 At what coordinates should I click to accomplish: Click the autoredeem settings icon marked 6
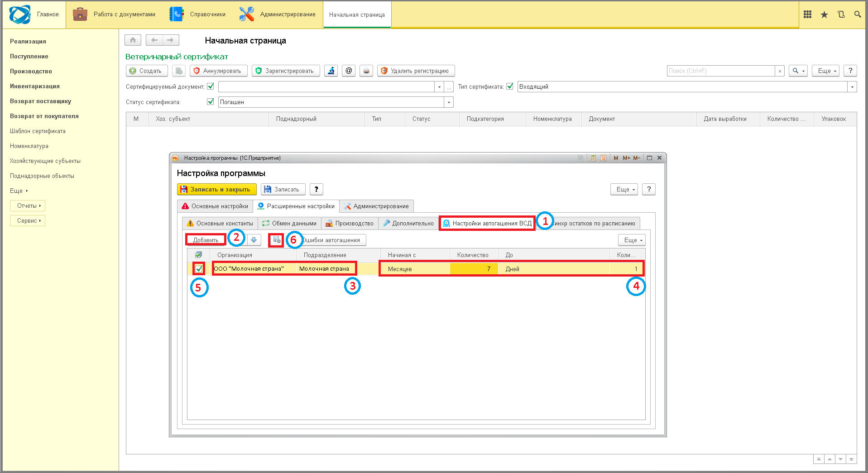point(277,240)
